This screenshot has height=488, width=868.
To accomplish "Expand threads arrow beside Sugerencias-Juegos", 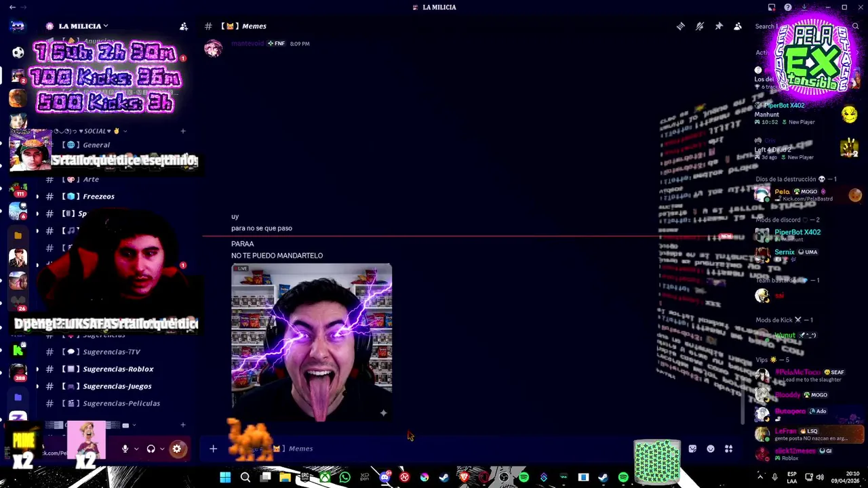I will tap(37, 386).
